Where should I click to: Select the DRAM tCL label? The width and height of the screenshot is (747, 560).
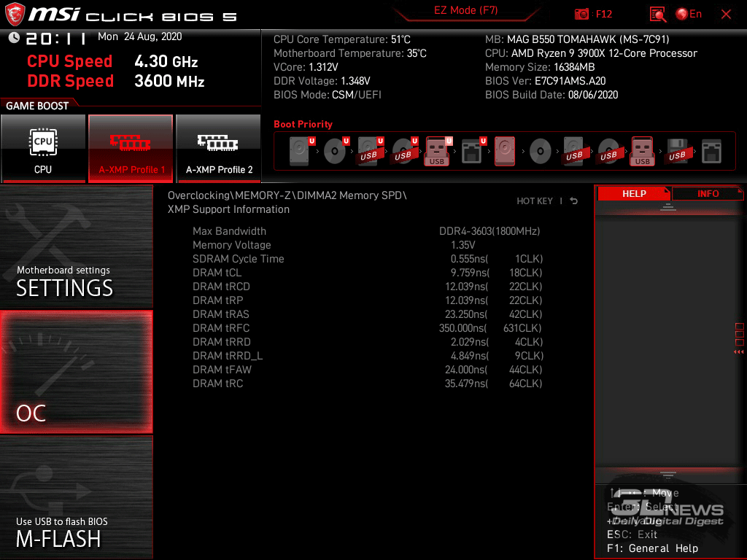click(x=217, y=273)
